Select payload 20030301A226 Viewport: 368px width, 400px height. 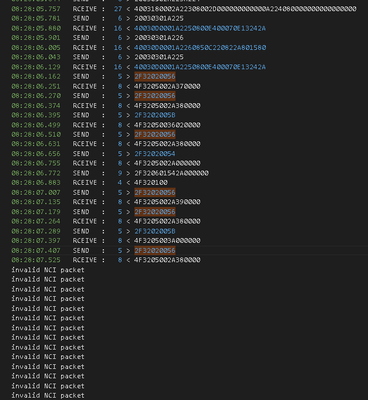click(x=159, y=38)
